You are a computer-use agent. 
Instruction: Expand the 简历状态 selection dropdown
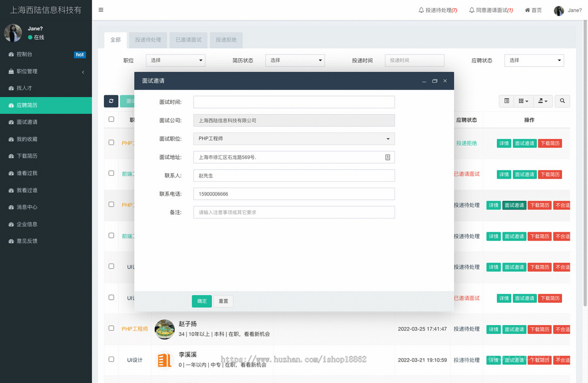click(x=295, y=60)
